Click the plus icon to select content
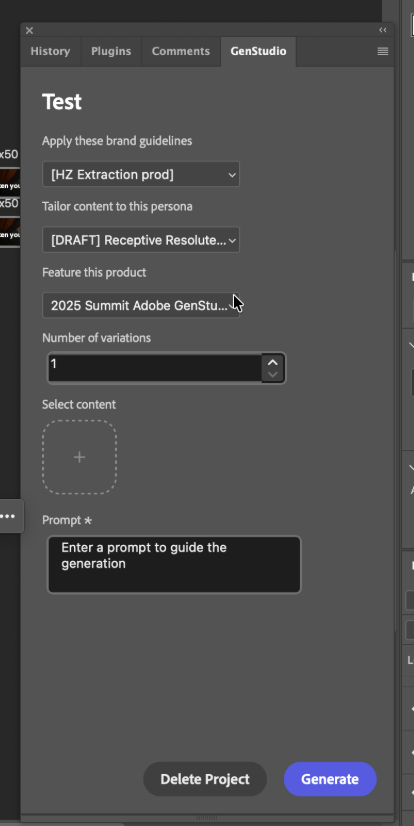The height and width of the screenshot is (826, 414). (x=80, y=457)
